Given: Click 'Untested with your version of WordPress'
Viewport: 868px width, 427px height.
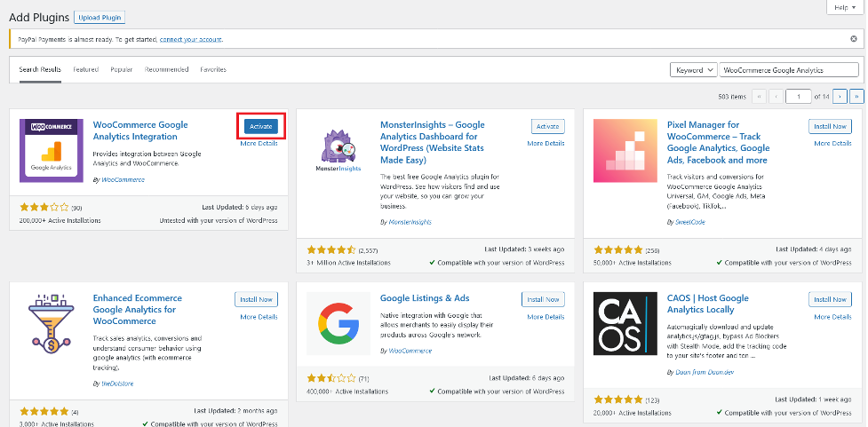Looking at the screenshot, I should coord(219,221).
